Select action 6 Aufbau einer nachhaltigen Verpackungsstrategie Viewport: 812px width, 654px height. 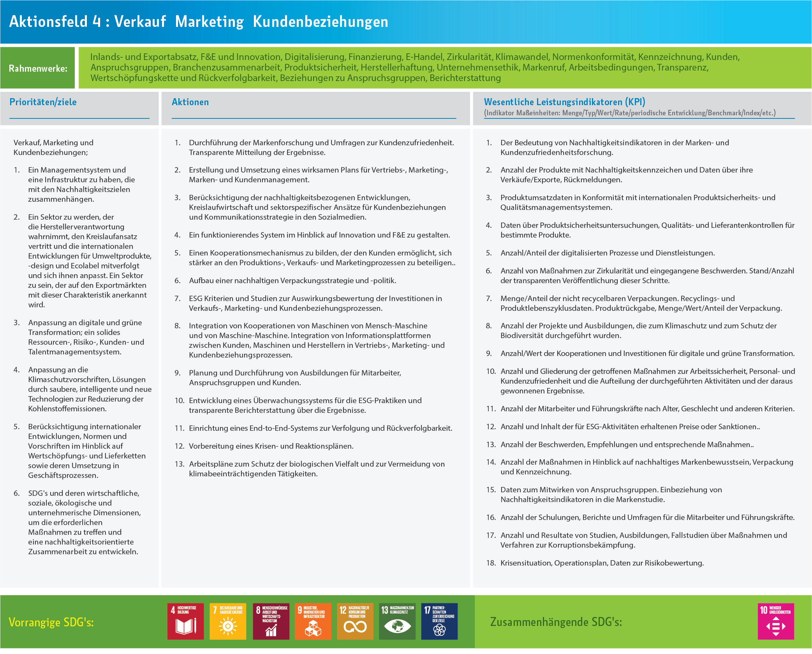pos(285,280)
